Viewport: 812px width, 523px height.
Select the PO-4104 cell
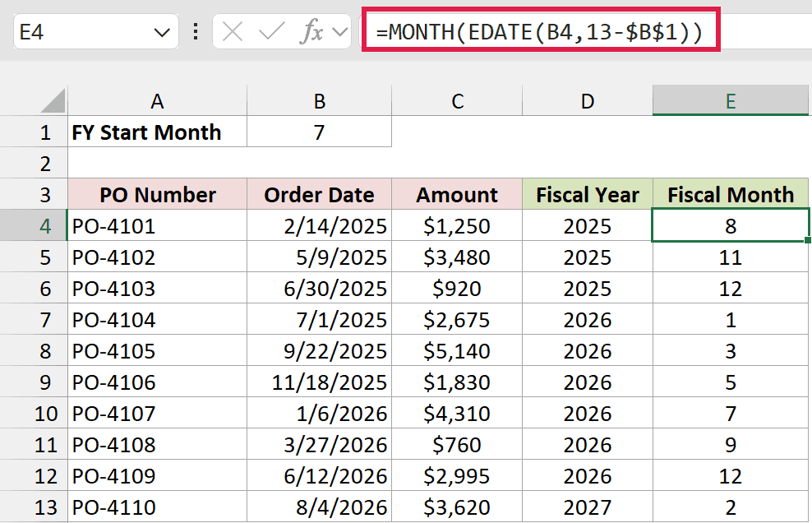tap(158, 319)
